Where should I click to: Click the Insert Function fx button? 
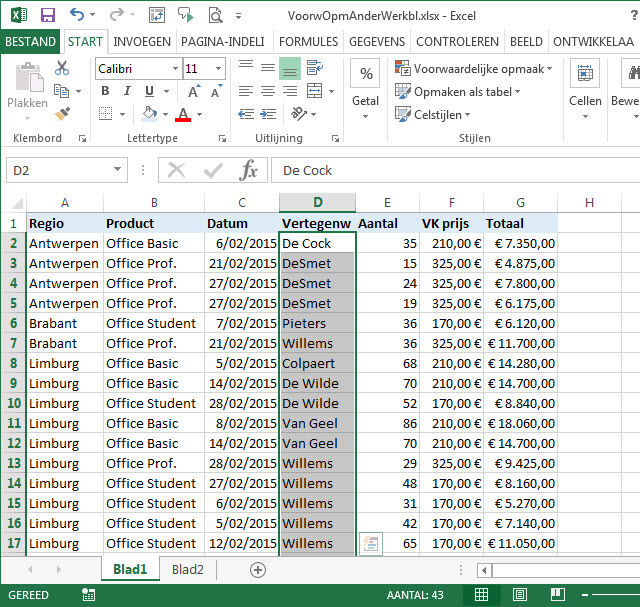249,170
